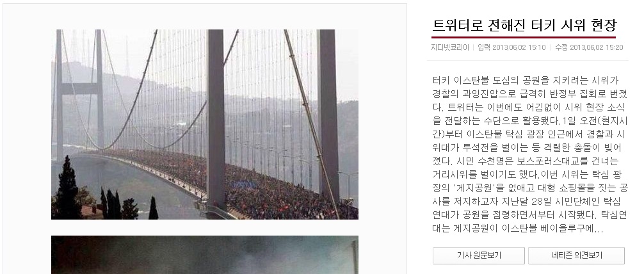Click the dark red underline beneath the headline

(524, 37)
